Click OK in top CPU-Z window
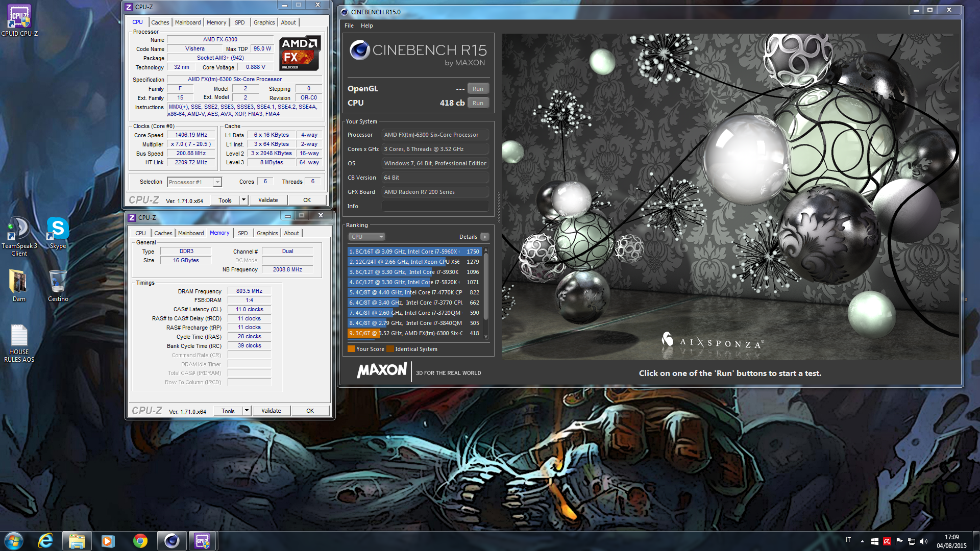Screen dimensions: 980x551 (x=307, y=200)
